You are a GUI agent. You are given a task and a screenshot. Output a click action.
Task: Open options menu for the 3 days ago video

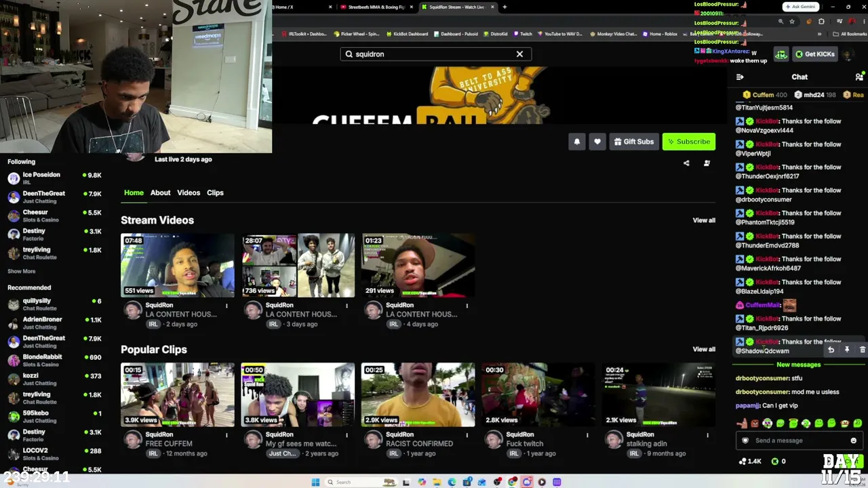point(347,306)
